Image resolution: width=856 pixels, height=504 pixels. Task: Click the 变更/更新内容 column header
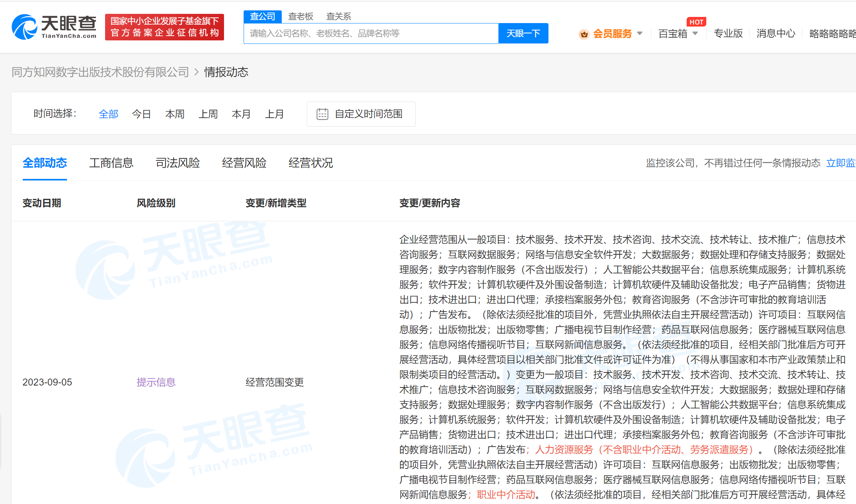point(430,203)
